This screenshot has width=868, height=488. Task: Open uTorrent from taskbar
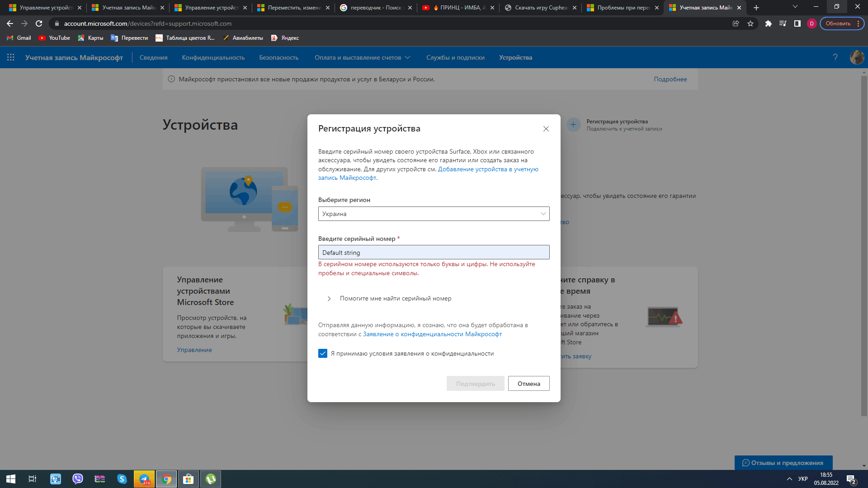pyautogui.click(x=211, y=479)
